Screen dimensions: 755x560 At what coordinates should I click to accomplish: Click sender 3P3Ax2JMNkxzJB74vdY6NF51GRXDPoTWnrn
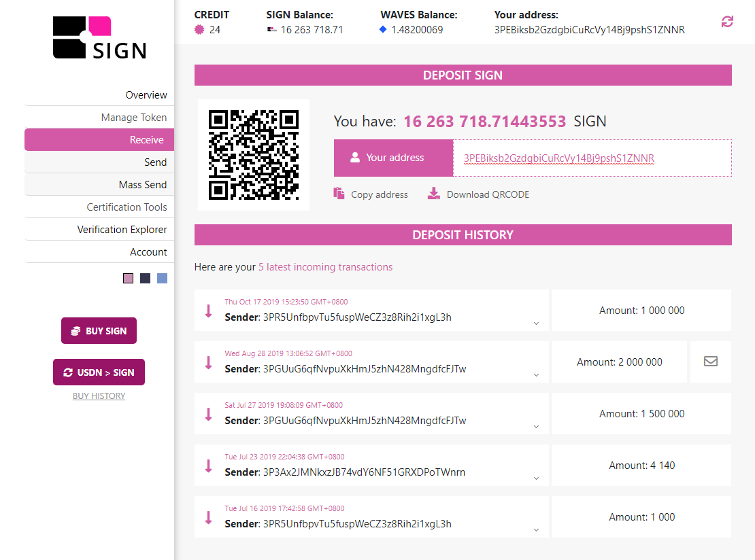pos(364,472)
